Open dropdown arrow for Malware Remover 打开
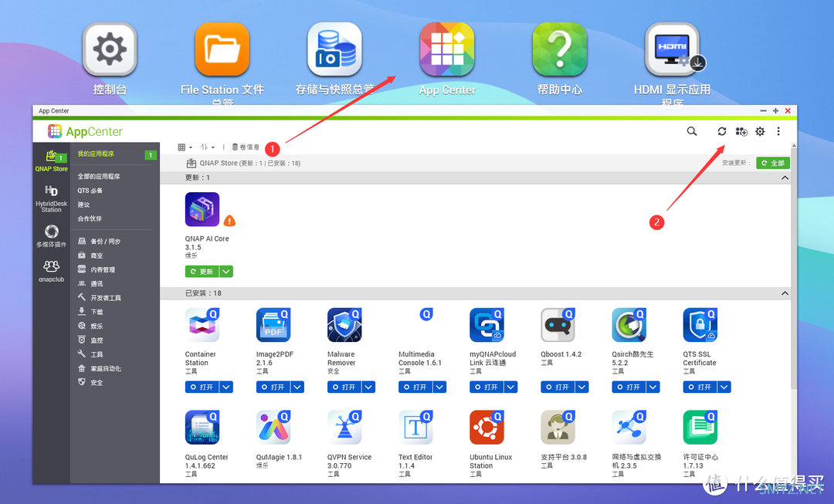The image size is (834, 504). point(368,387)
